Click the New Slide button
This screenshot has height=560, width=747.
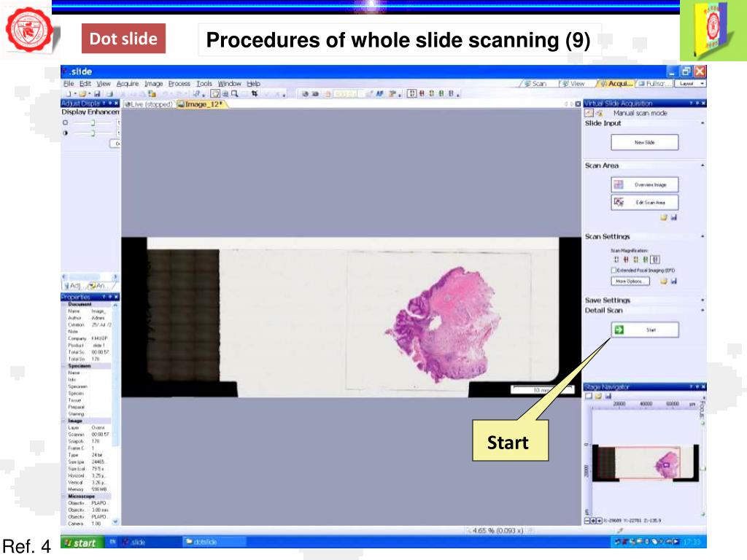point(645,142)
